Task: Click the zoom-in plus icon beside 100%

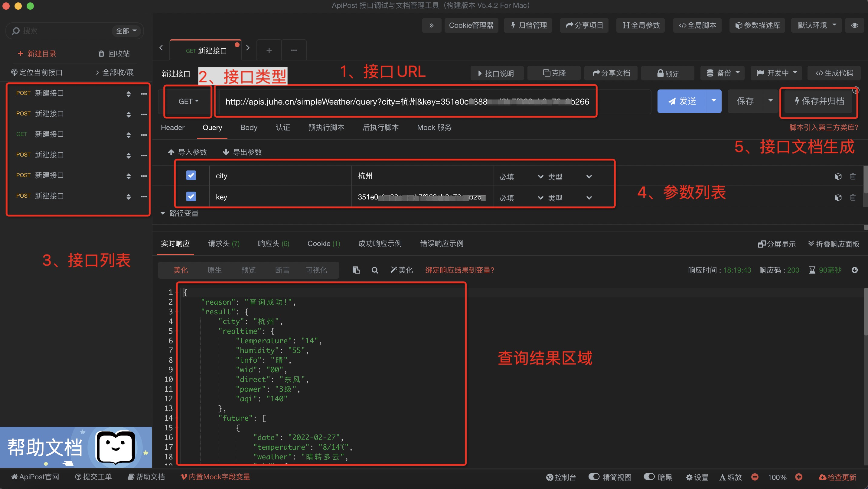Action: pyautogui.click(x=798, y=477)
